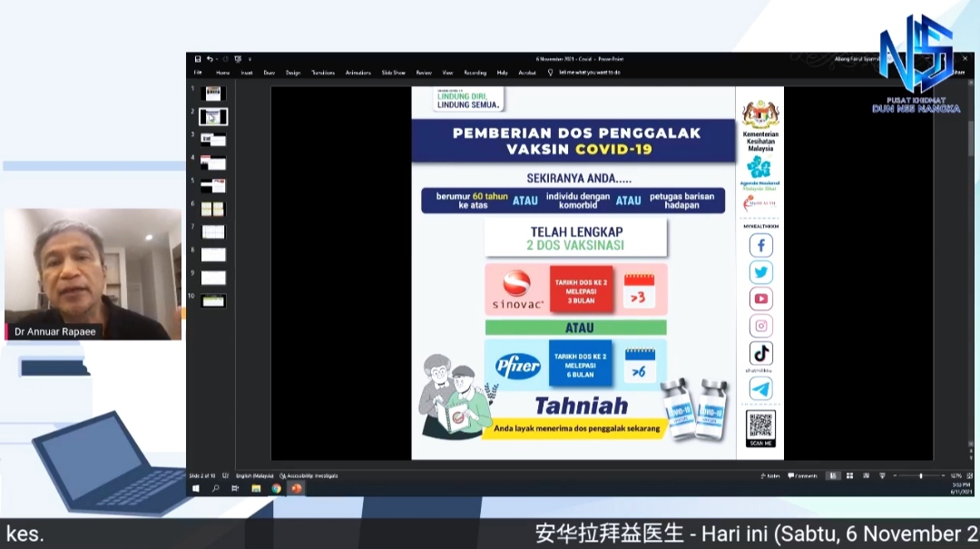Toggle the Comments pane in status bar
This screenshot has height=549, width=980.
tap(802, 475)
